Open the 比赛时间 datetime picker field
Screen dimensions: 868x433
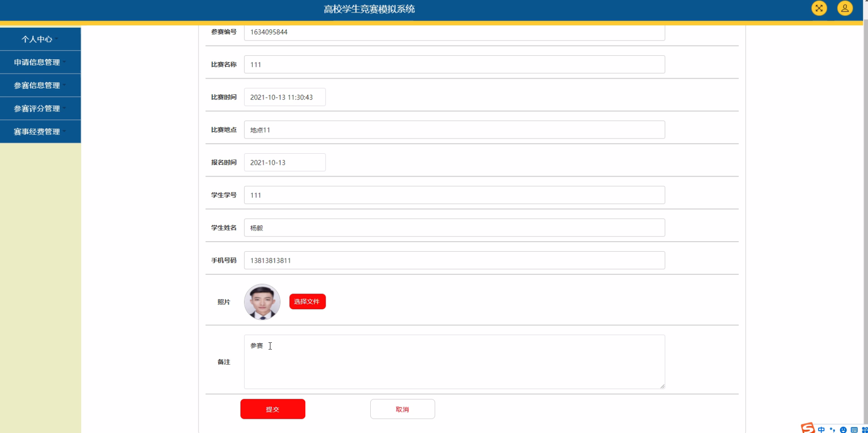[x=285, y=97]
